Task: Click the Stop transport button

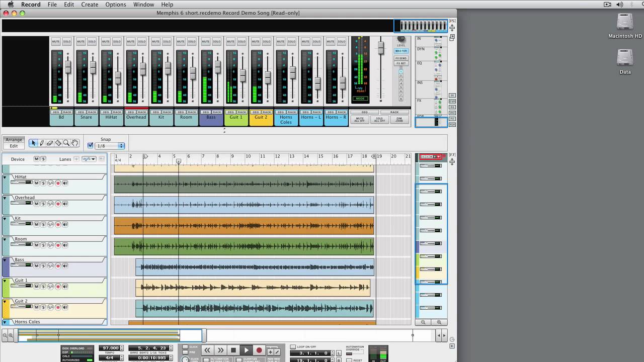Action: click(233, 350)
